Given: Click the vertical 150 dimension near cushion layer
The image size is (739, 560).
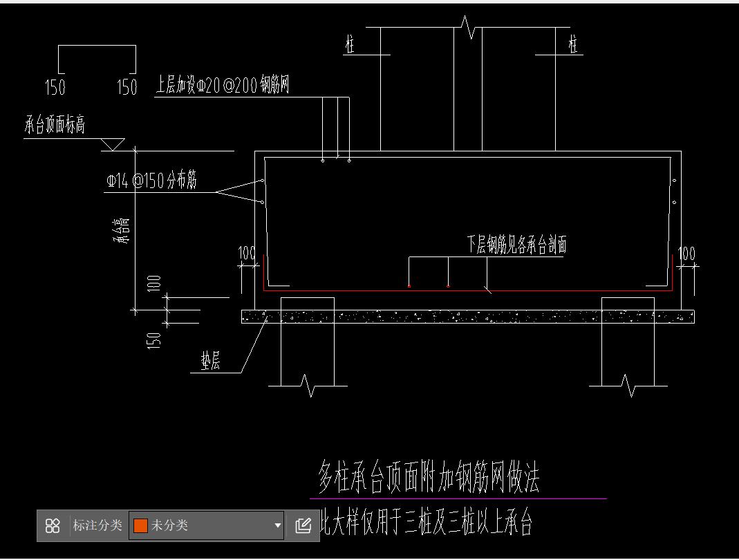Looking at the screenshot, I should point(154,340).
